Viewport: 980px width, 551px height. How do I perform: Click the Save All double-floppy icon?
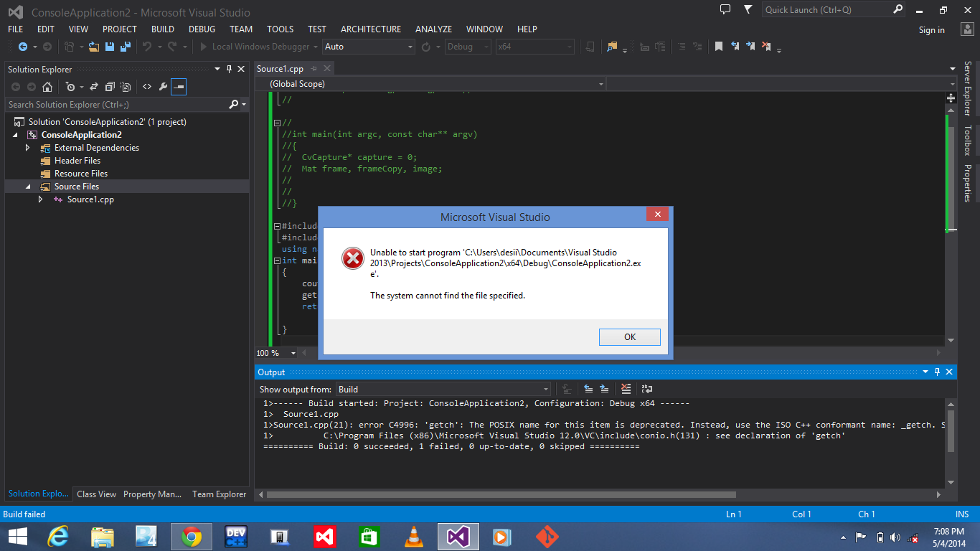click(x=125, y=47)
